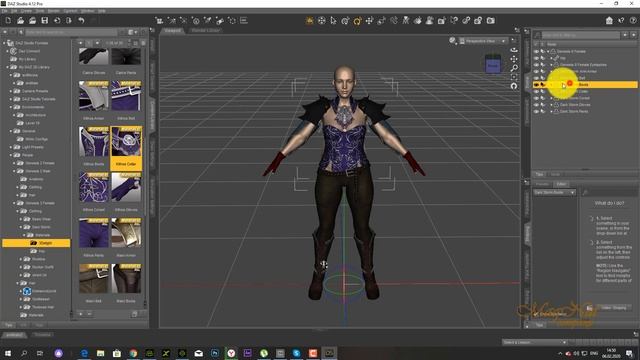The image size is (640, 360).
Task: Click the Undo arrow icon
Action: (81, 20)
